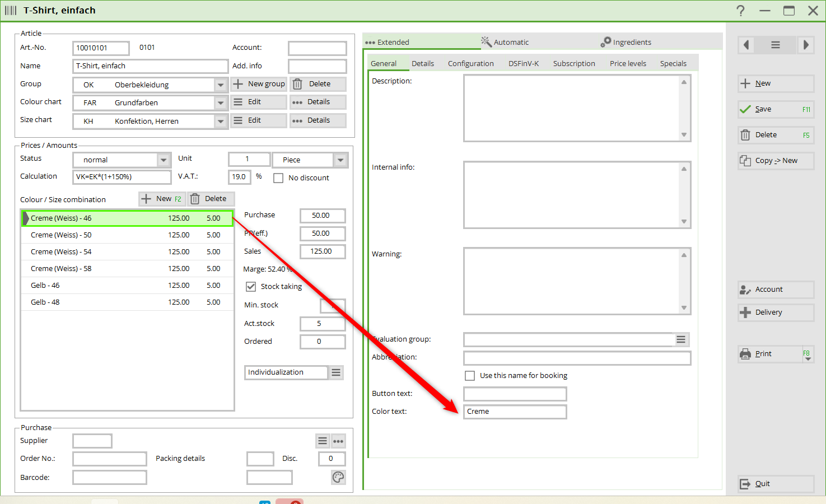Screen dimensions: 826x504
Task: Switch to the Price levels tab
Action: 628,64
